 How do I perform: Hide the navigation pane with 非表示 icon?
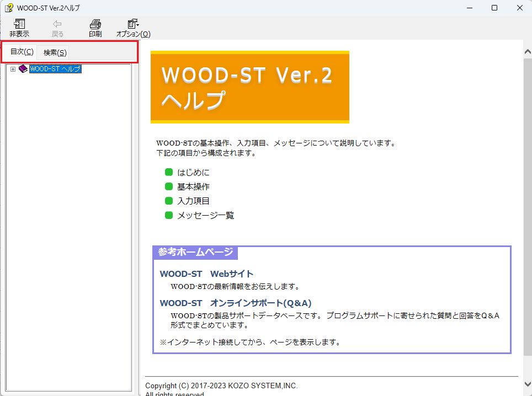(x=19, y=24)
